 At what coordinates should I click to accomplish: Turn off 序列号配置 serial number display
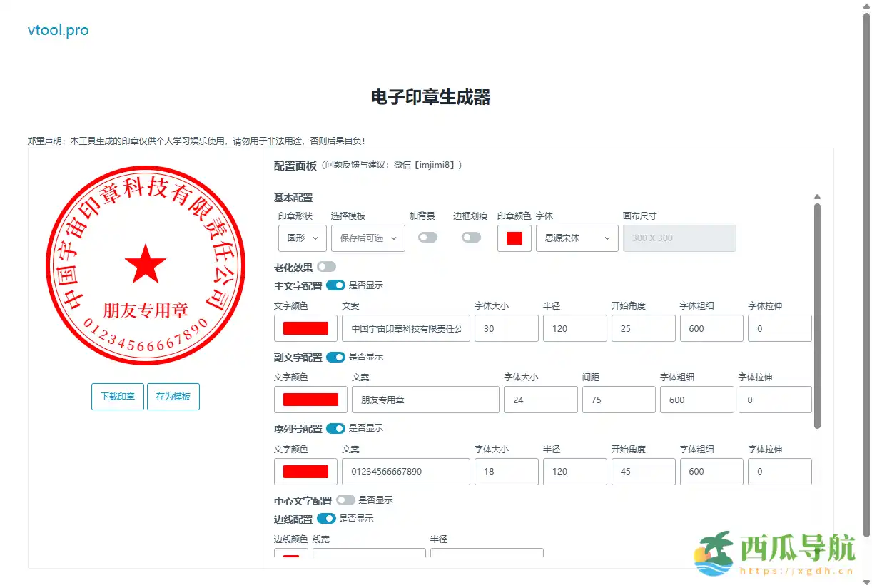point(335,428)
